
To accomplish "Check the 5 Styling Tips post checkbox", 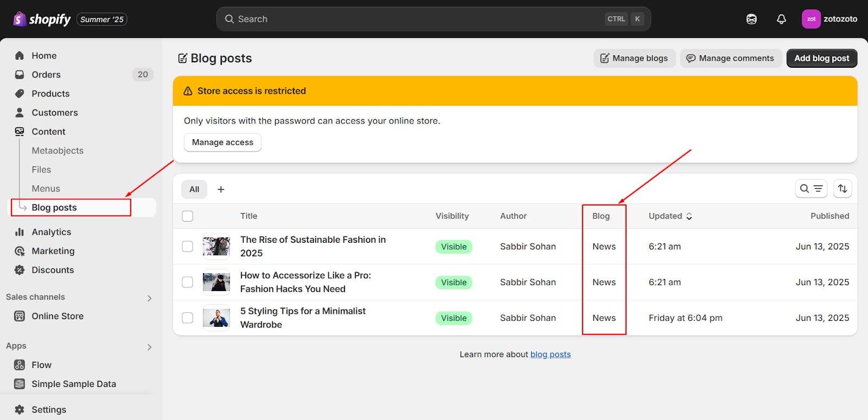I will point(188,318).
